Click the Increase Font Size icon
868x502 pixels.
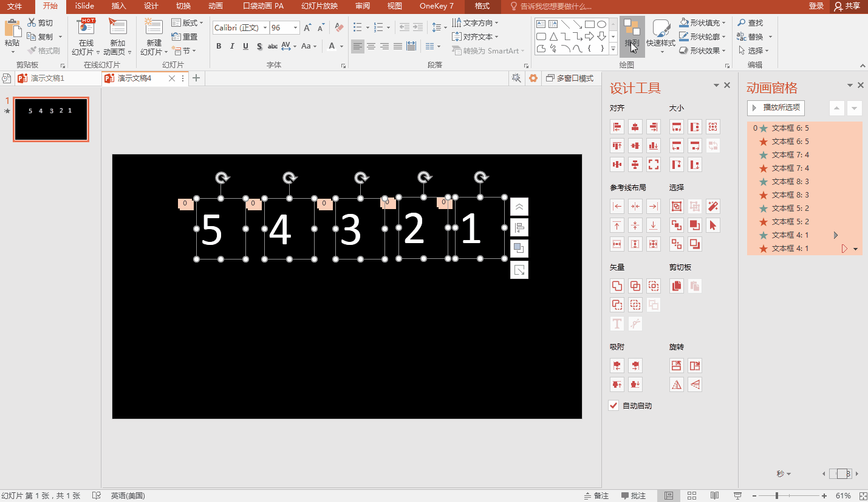[307, 28]
